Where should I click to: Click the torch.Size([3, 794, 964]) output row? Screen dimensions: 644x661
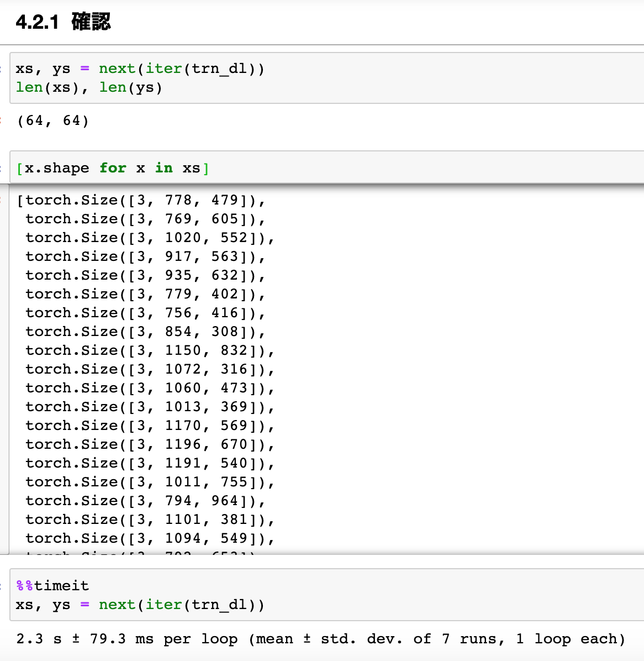[x=145, y=501]
